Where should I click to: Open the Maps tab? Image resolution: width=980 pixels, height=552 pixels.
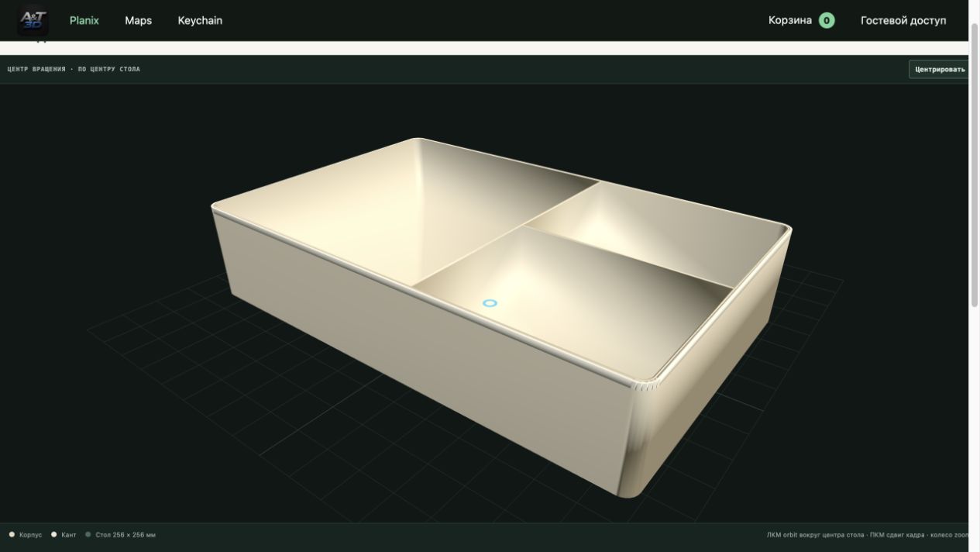click(138, 21)
